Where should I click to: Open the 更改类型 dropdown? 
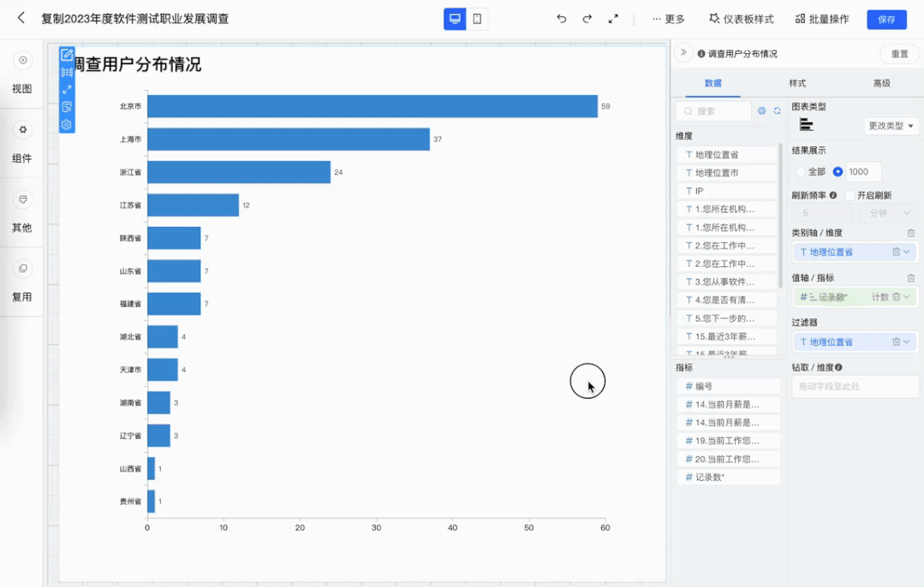(x=891, y=125)
